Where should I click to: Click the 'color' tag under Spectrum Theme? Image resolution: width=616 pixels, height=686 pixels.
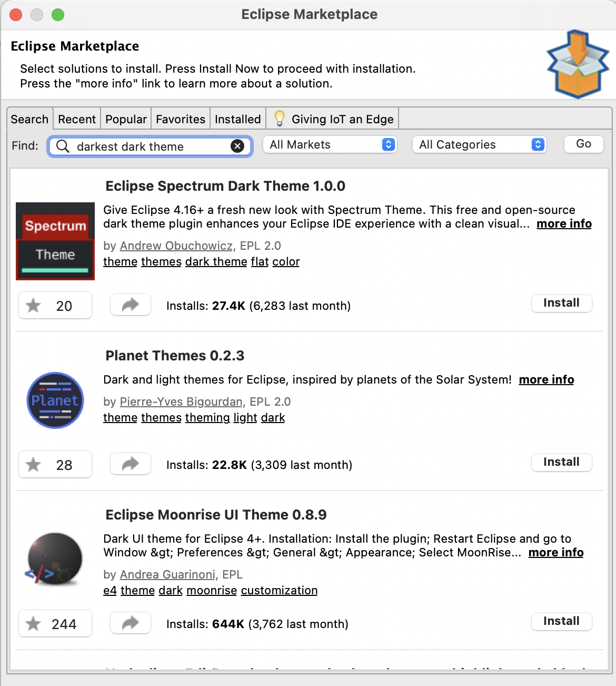[286, 261]
